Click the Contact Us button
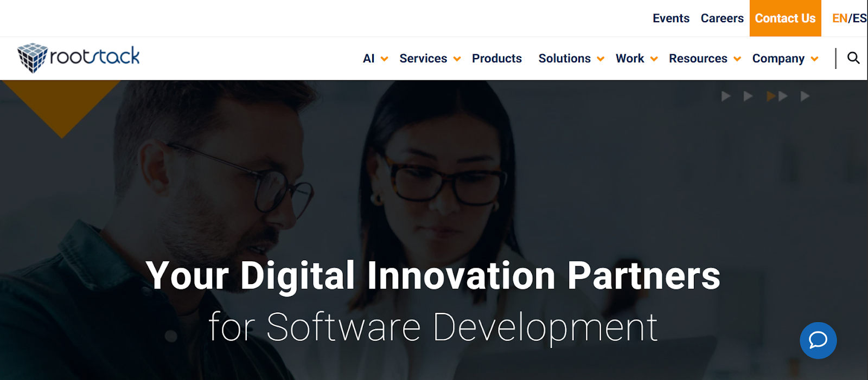This screenshot has width=868, height=380. pos(785,18)
